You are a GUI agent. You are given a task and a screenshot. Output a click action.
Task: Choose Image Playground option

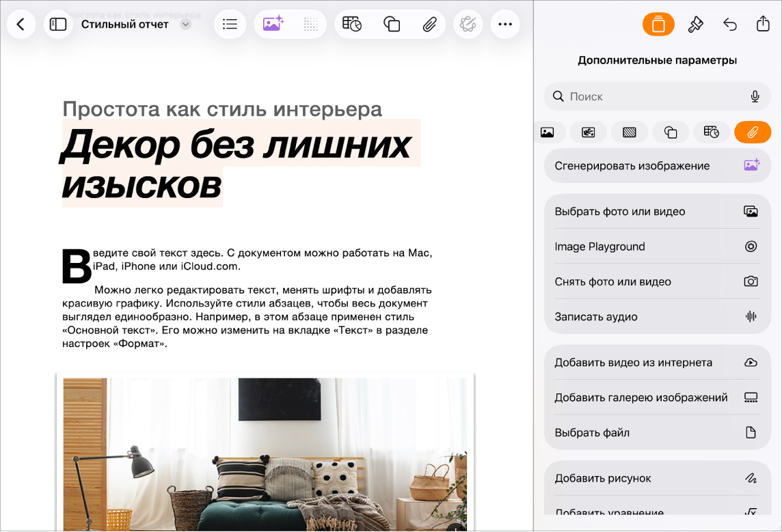(658, 247)
